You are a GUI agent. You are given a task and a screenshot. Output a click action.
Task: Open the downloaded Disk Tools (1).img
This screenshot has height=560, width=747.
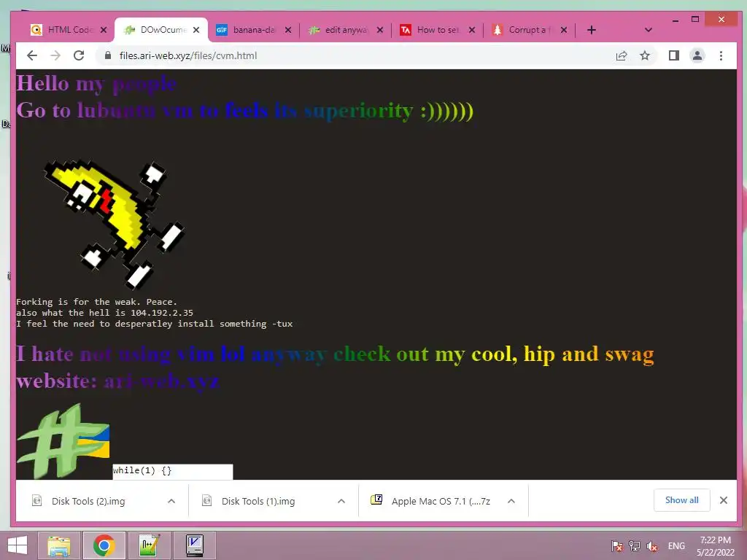[x=258, y=501]
